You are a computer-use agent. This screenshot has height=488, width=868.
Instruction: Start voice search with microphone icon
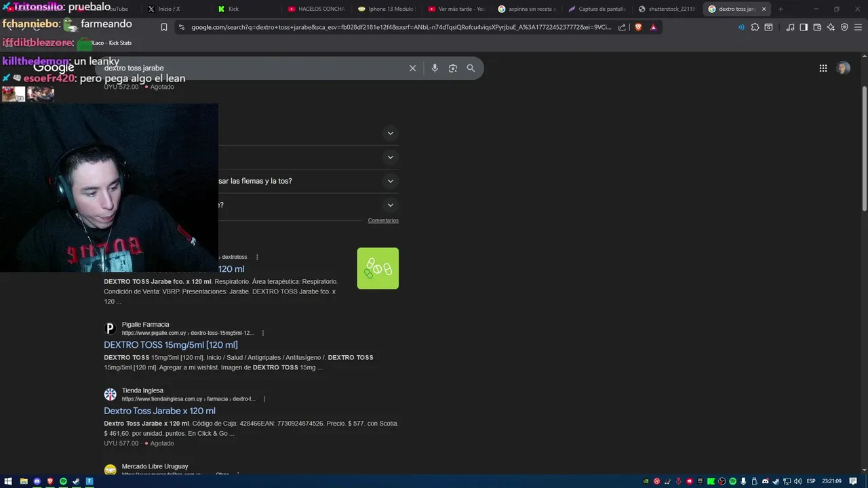[x=435, y=68]
